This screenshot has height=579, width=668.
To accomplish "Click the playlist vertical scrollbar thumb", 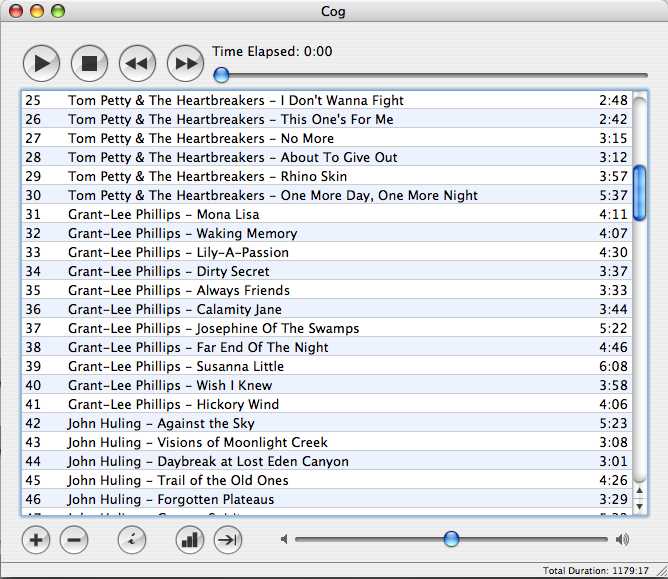I will pyautogui.click(x=639, y=193).
